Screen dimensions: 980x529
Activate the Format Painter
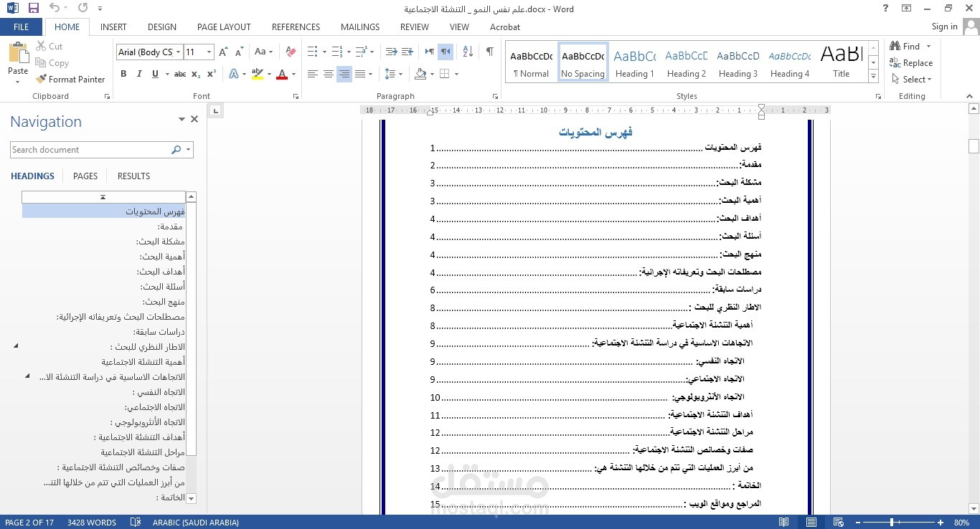click(x=70, y=79)
